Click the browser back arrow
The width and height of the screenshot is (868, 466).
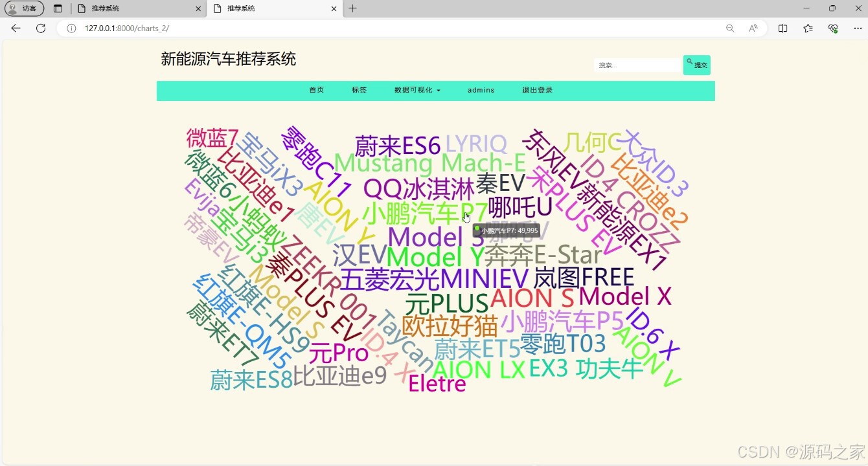coord(16,28)
